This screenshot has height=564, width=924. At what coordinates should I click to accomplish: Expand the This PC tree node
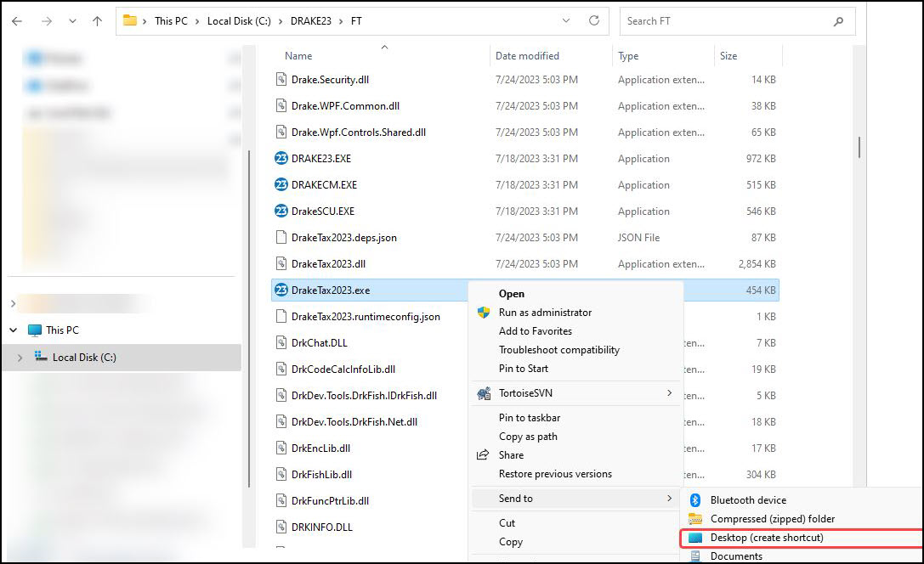click(12, 330)
